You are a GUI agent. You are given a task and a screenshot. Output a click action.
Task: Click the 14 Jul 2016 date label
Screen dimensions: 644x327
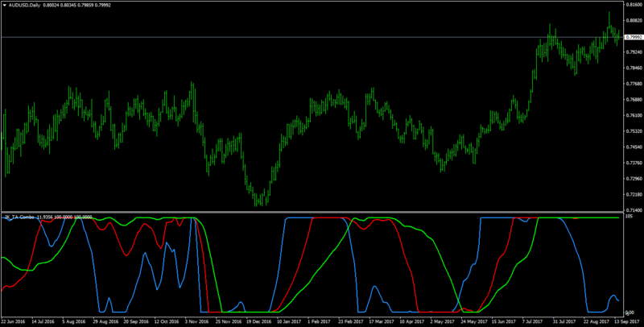[x=43, y=321]
